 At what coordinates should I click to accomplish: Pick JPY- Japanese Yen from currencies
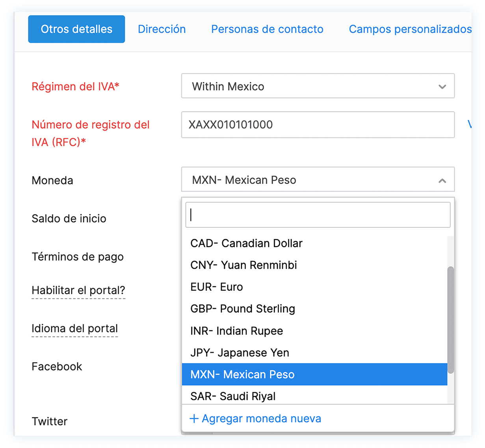[240, 353]
